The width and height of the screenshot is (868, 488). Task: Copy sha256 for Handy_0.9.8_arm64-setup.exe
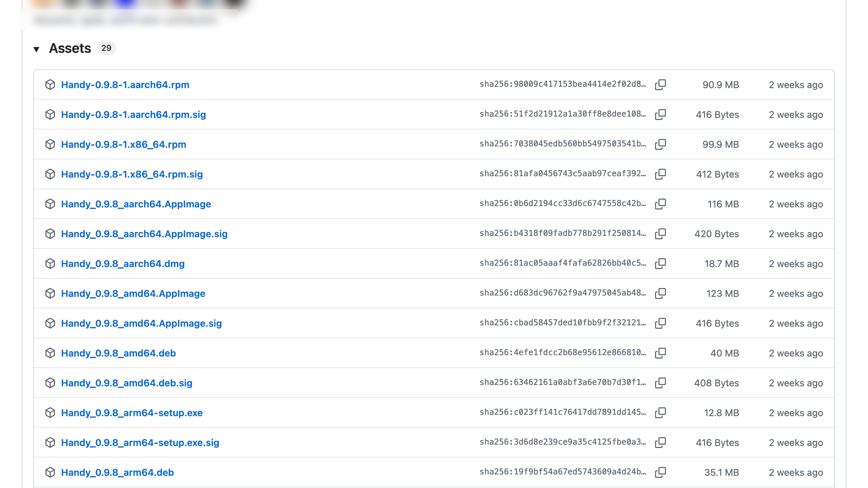[660, 413]
